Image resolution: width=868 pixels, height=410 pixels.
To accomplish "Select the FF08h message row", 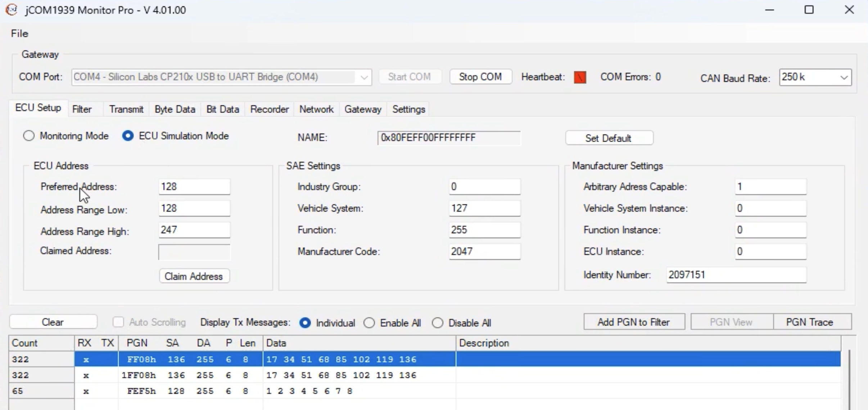I will (425, 359).
